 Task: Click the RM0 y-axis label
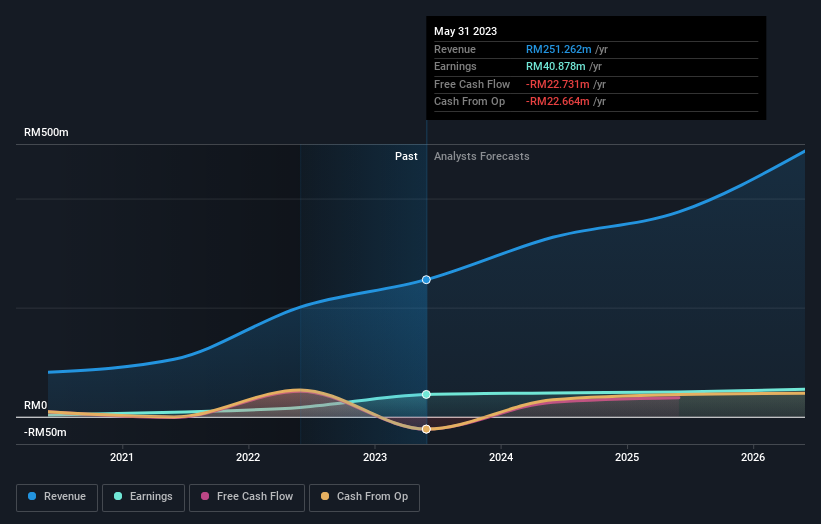(x=36, y=406)
